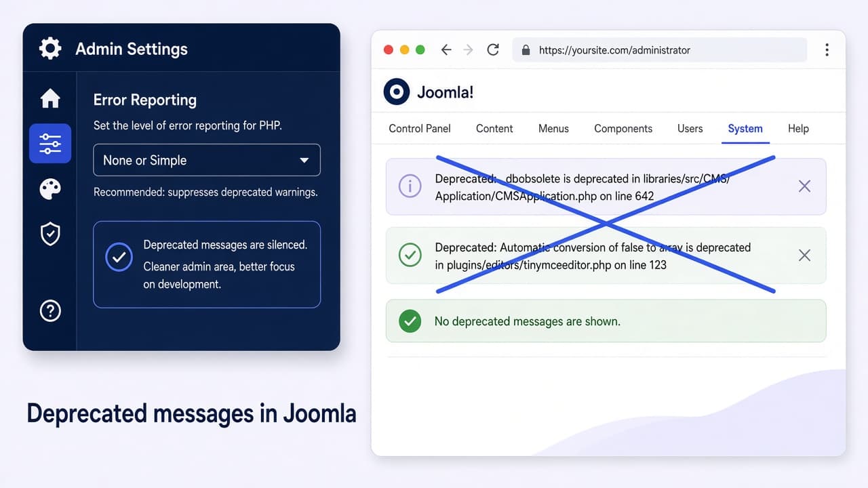Click 'No deprecated messages are shown.' text

click(x=527, y=321)
